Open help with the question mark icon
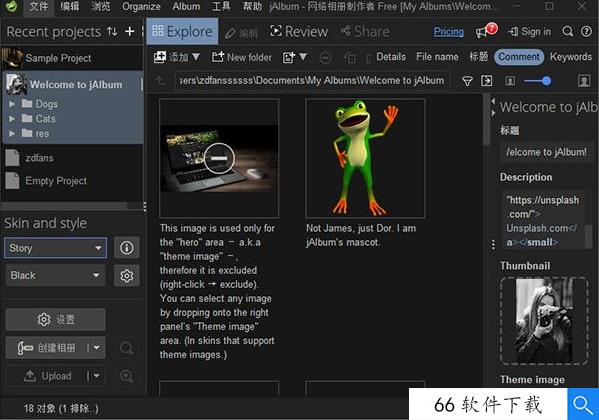Screen dimensions: 599x420 coord(586,31)
